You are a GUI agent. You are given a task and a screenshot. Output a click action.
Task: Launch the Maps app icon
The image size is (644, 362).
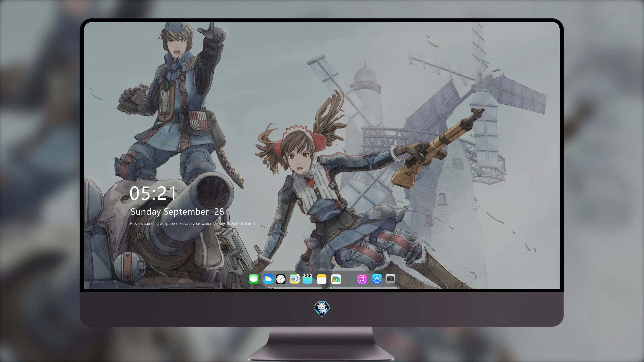click(x=294, y=279)
